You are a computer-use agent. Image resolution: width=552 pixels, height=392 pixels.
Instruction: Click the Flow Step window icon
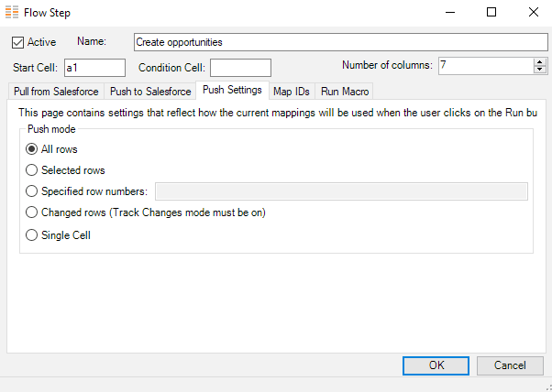pyautogui.click(x=12, y=13)
